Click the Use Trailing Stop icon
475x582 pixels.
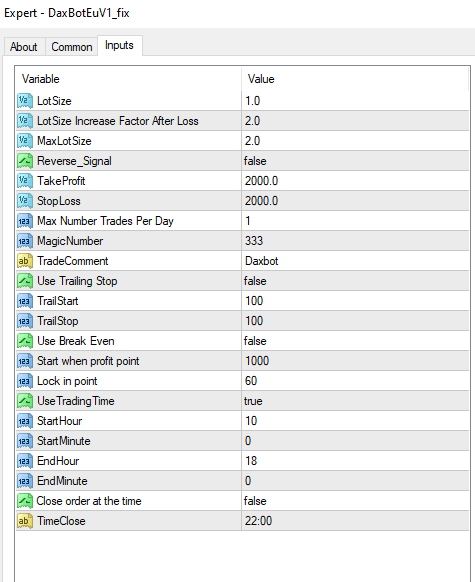pyautogui.click(x=24, y=281)
